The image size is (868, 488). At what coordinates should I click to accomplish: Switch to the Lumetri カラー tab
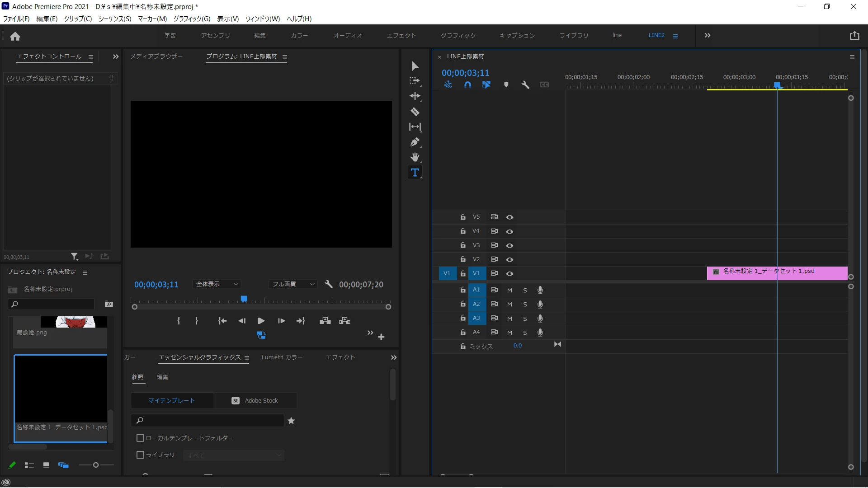(282, 357)
